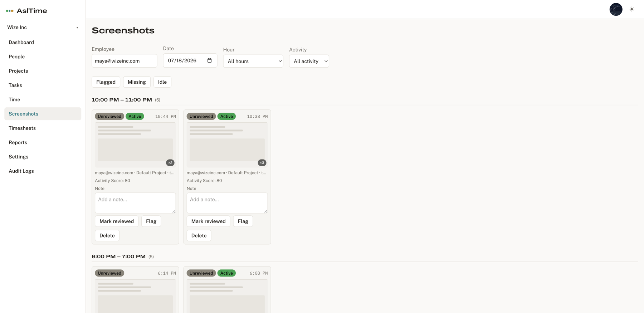Image resolution: width=644 pixels, height=313 pixels.
Task: Open the user avatar menu
Action: 616,9
